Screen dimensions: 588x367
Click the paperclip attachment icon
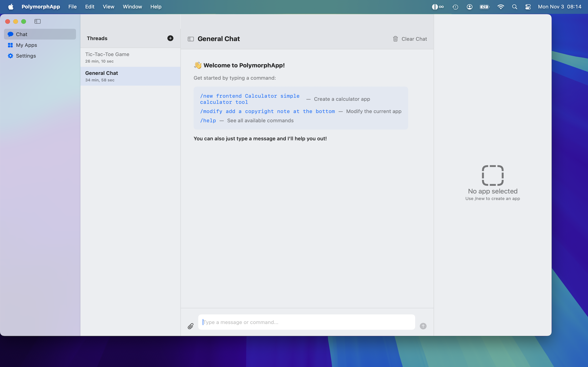tap(191, 326)
